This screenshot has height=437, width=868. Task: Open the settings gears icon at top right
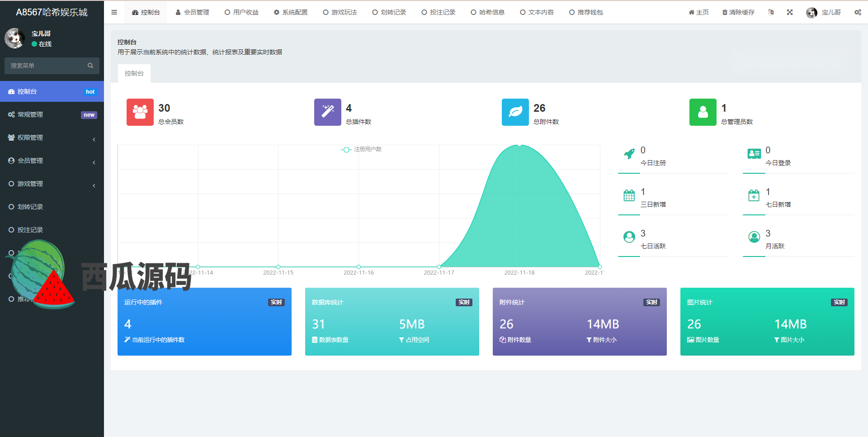(x=858, y=12)
